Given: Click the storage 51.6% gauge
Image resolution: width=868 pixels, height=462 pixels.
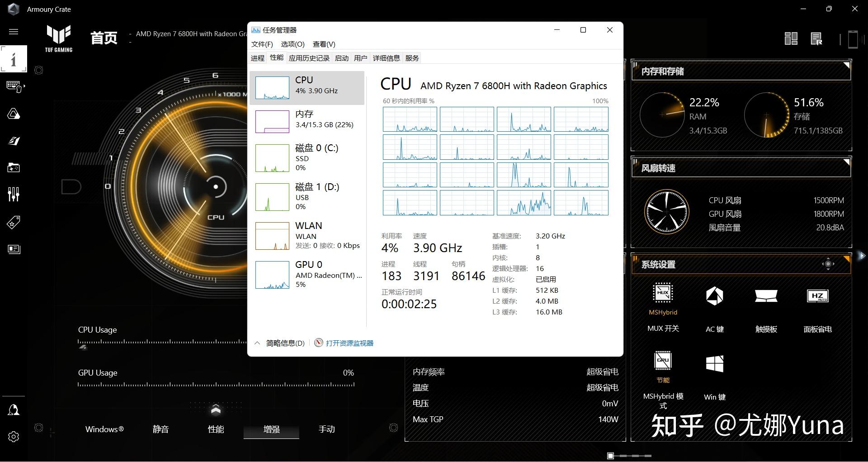Looking at the screenshot, I should (767, 114).
